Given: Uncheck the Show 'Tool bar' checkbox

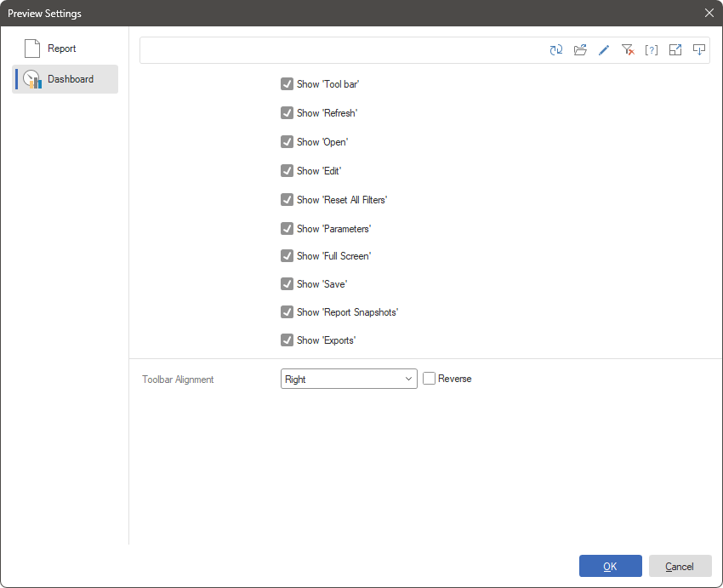Looking at the screenshot, I should pos(287,84).
